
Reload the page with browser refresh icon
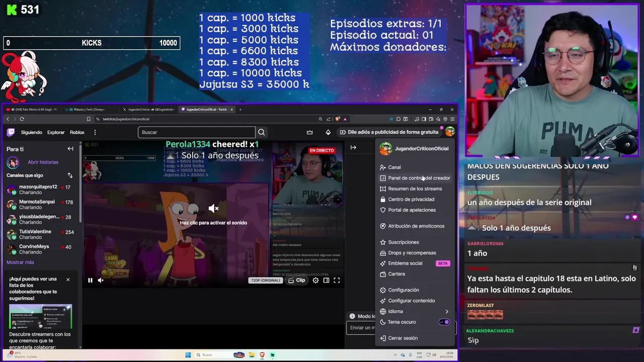(x=22, y=119)
